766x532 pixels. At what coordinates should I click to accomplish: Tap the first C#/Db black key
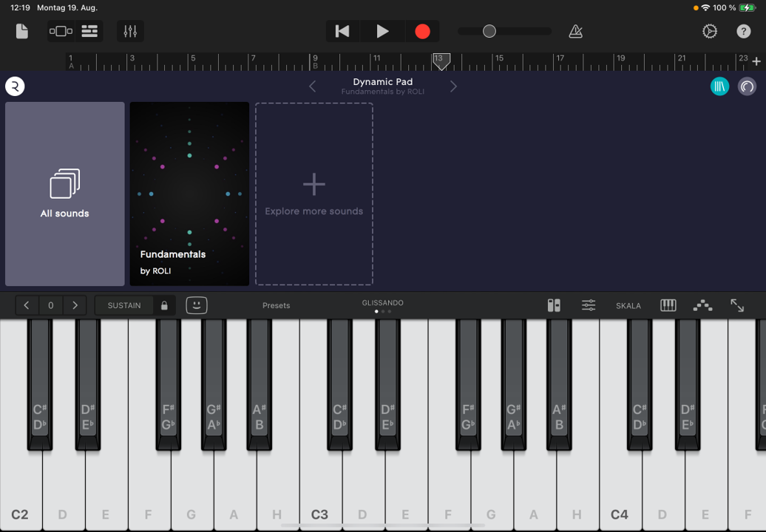40,385
